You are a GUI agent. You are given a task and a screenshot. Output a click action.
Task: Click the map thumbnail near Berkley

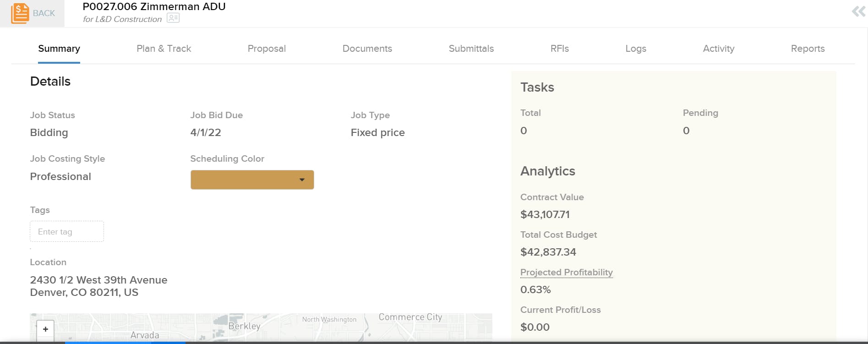click(x=261, y=328)
